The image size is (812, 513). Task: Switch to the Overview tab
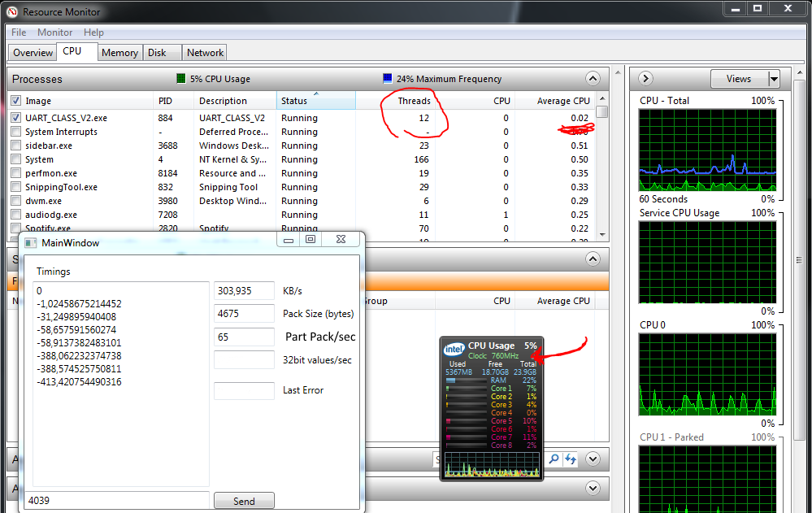[33, 52]
